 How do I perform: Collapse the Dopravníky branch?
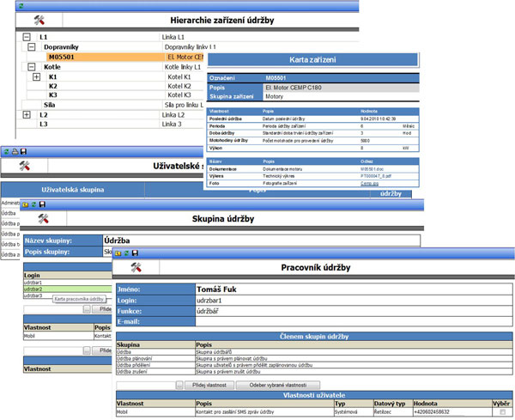[31, 46]
